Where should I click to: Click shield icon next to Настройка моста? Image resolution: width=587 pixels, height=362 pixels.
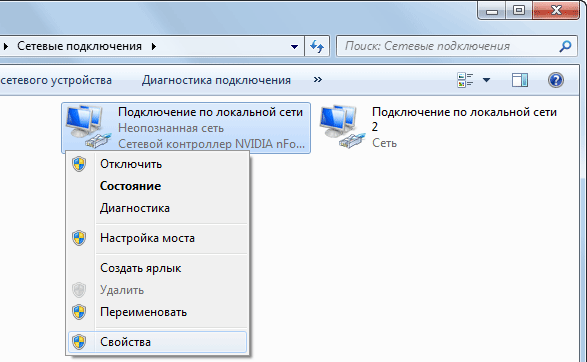point(79,238)
